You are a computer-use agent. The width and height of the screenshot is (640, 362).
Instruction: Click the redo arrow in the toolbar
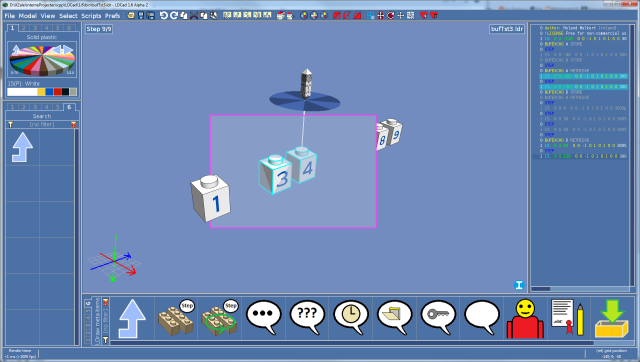[x=173, y=16]
